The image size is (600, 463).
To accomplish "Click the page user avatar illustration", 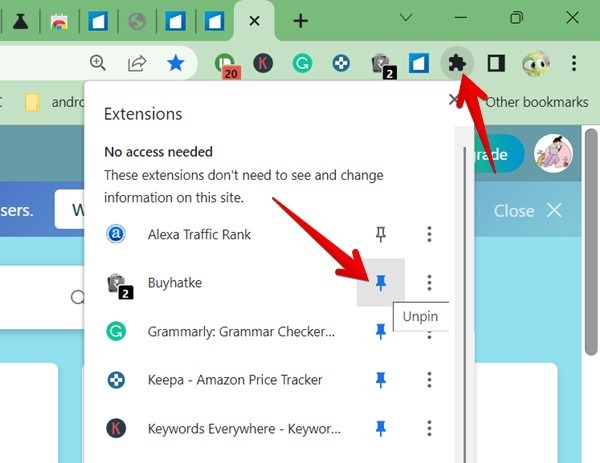I will tap(553, 153).
